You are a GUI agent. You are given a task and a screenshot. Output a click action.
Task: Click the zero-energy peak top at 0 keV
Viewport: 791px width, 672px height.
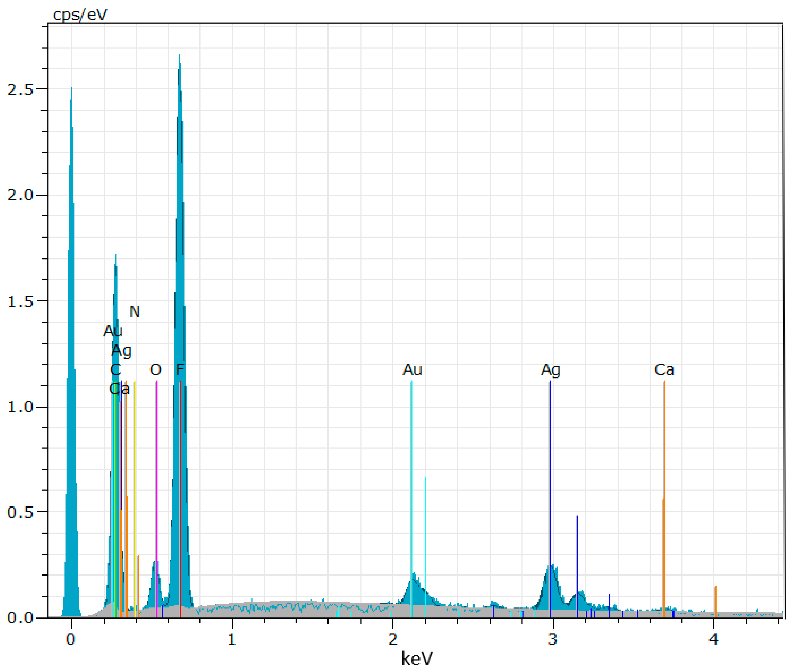tap(71, 89)
